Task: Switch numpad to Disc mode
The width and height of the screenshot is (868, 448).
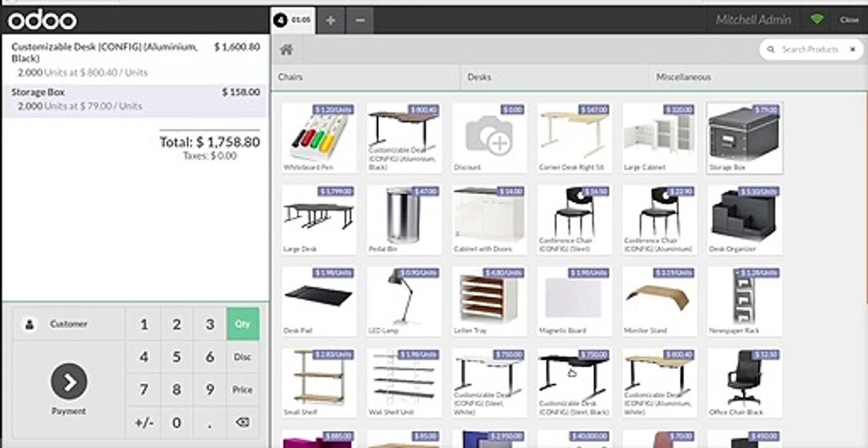Action: [242, 357]
